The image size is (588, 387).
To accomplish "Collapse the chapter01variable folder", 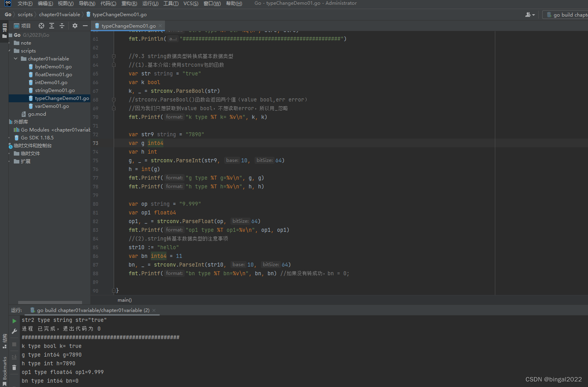I will (x=16, y=59).
